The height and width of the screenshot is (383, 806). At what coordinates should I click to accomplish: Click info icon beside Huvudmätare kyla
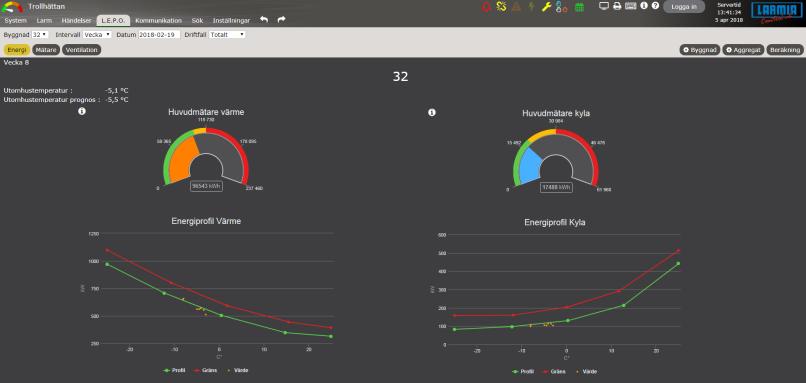pos(432,112)
